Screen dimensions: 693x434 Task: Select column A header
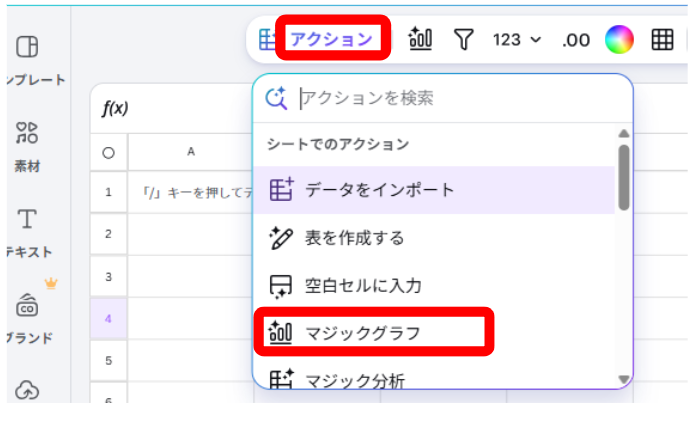pos(190,152)
